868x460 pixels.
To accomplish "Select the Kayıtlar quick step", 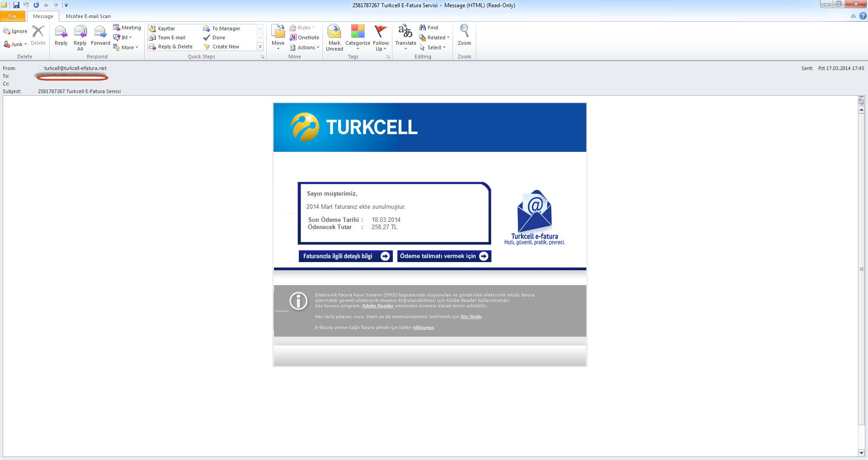I will pos(162,28).
